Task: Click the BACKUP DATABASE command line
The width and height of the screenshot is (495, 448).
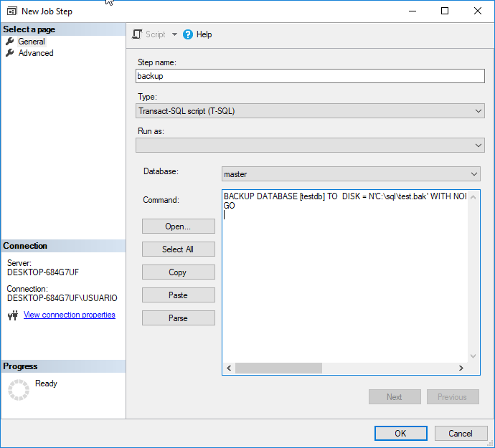Action: (345, 196)
